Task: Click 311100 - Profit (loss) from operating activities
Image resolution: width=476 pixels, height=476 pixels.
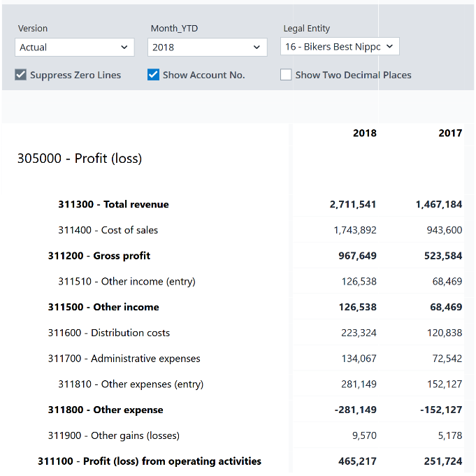Action: [x=150, y=461]
